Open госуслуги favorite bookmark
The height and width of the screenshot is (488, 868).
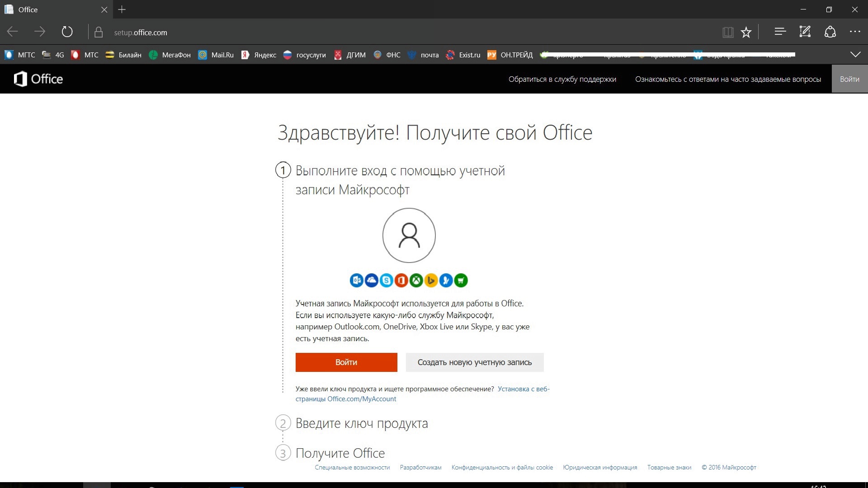tap(305, 55)
